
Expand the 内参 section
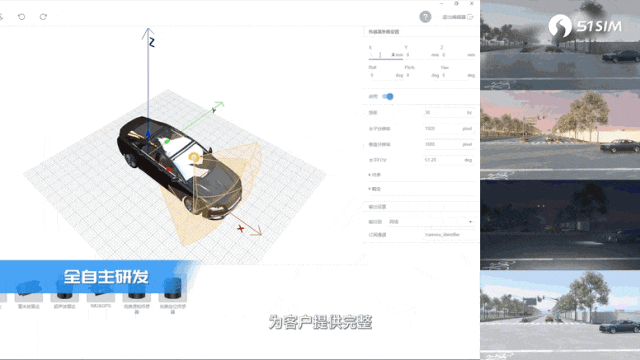(375, 175)
